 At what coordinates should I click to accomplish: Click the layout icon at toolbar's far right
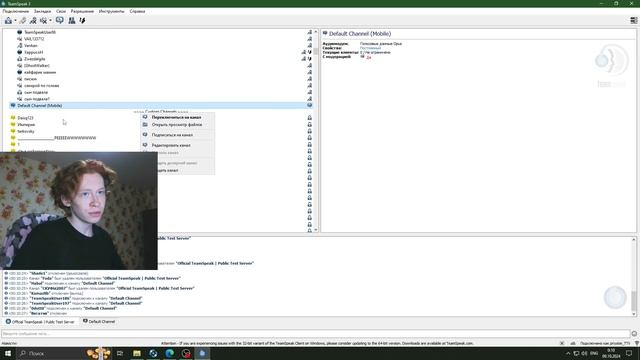(633, 20)
